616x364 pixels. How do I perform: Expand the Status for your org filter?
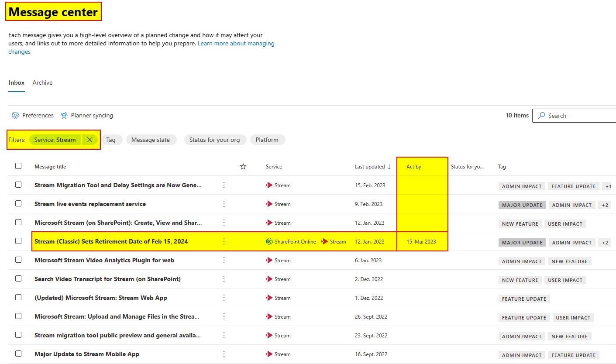point(214,140)
